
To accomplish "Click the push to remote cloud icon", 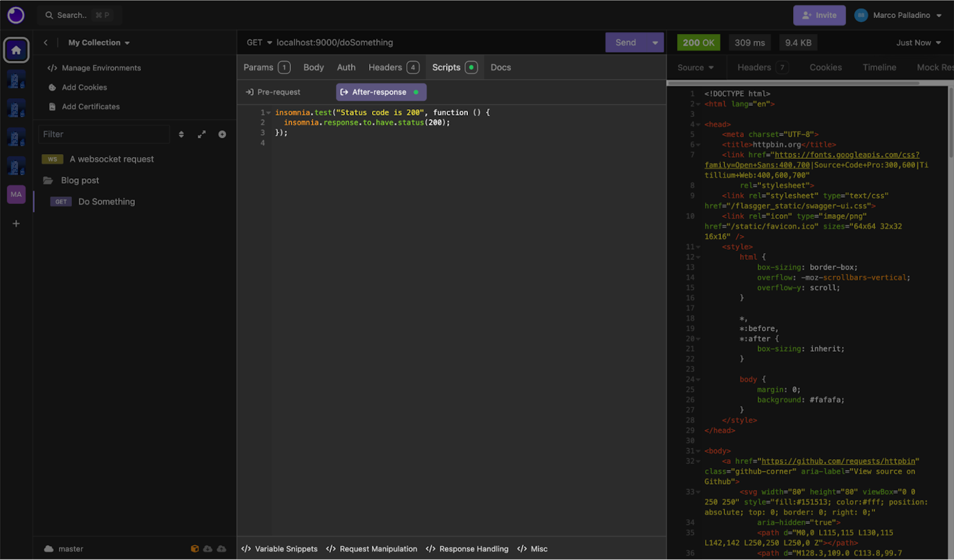I will (x=222, y=548).
